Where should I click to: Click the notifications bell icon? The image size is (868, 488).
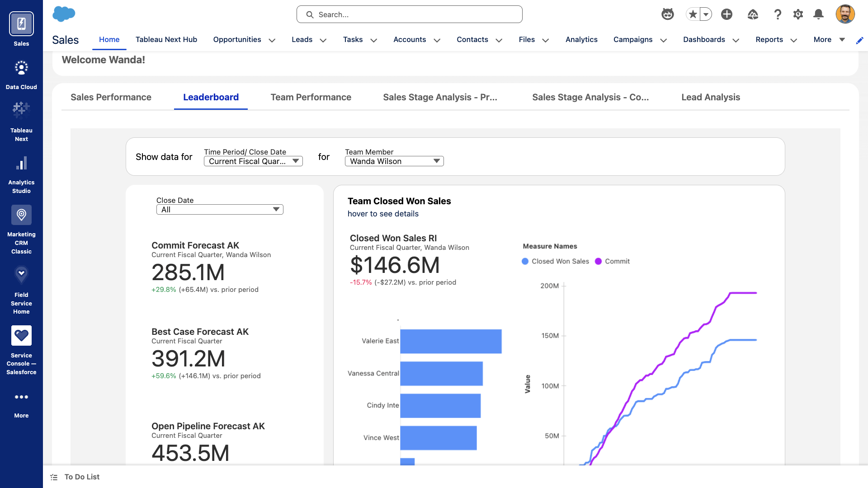818,14
